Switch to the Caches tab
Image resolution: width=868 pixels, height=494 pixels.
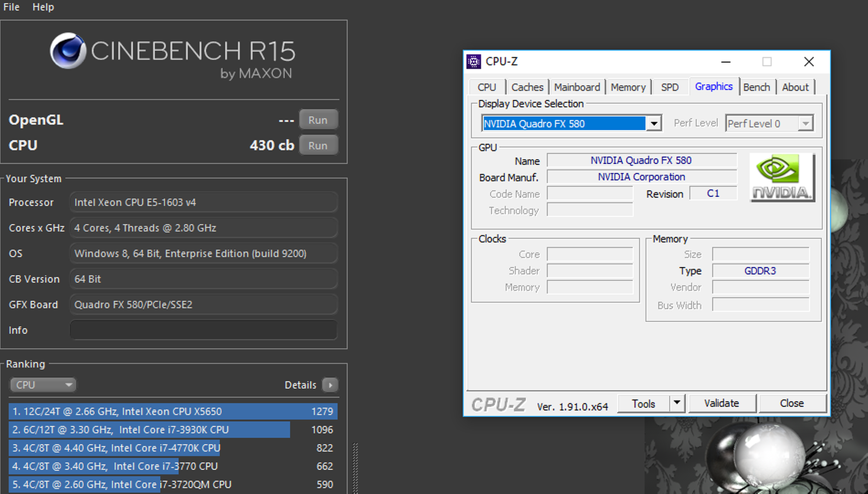(x=527, y=87)
